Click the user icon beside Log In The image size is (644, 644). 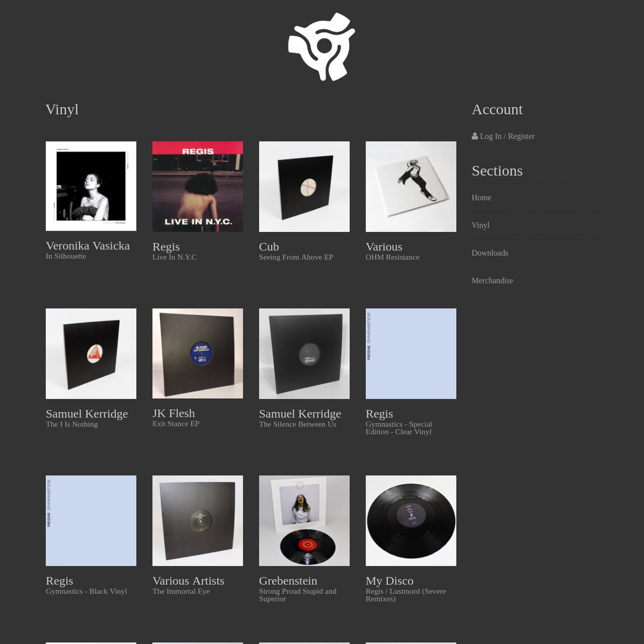coord(475,136)
